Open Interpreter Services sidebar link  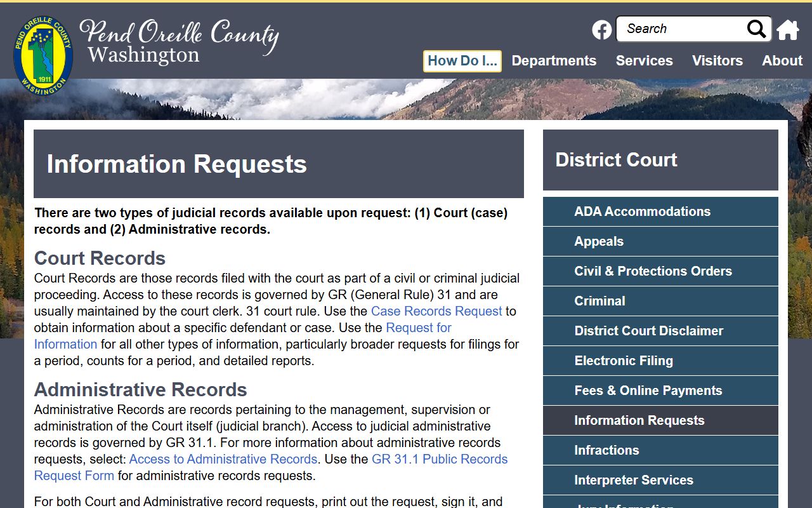[x=660, y=480]
